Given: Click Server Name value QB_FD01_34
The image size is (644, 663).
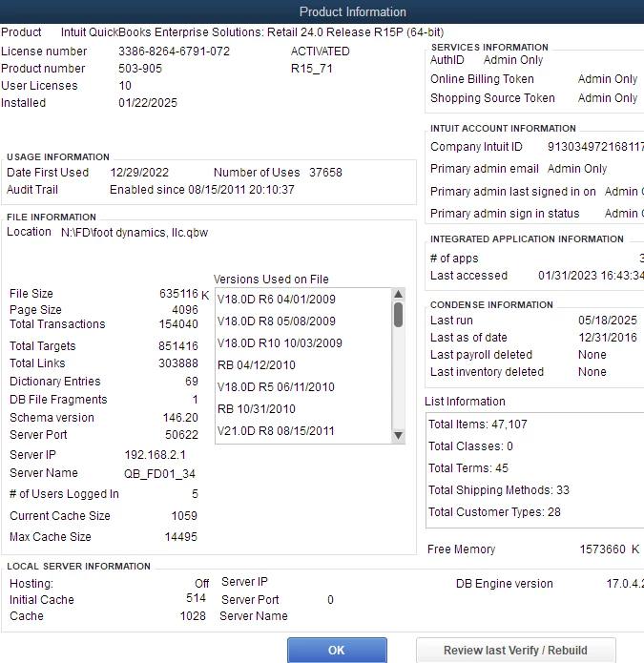Looking at the screenshot, I should (159, 473).
